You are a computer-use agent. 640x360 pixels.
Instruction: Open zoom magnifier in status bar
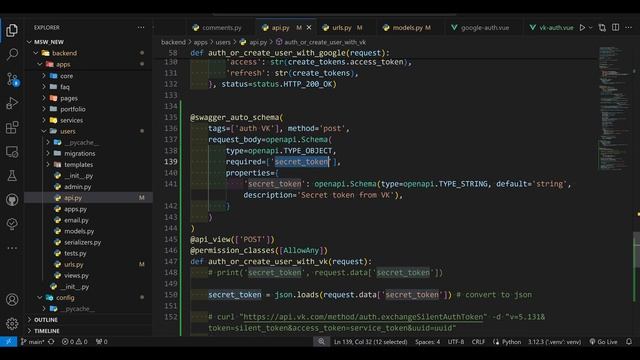(321, 342)
